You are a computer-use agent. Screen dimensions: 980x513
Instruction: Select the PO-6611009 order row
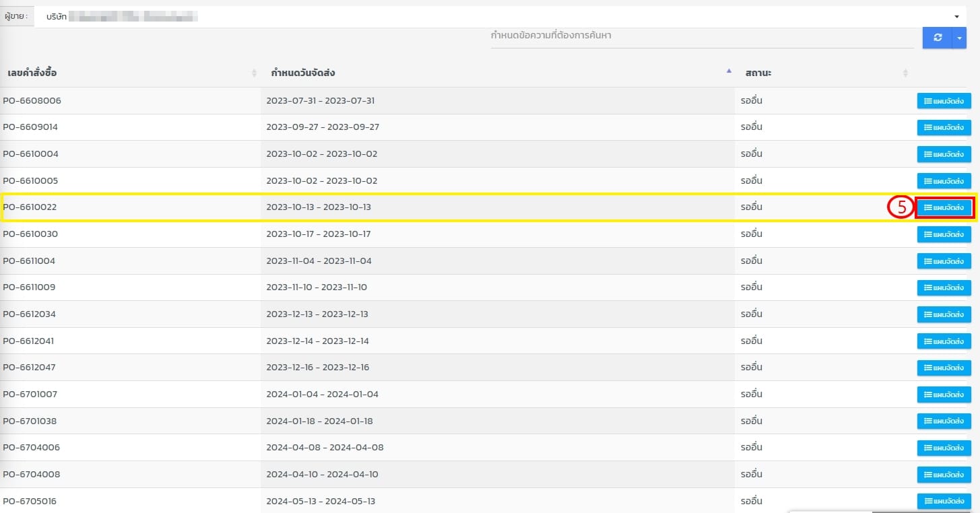tap(29, 287)
